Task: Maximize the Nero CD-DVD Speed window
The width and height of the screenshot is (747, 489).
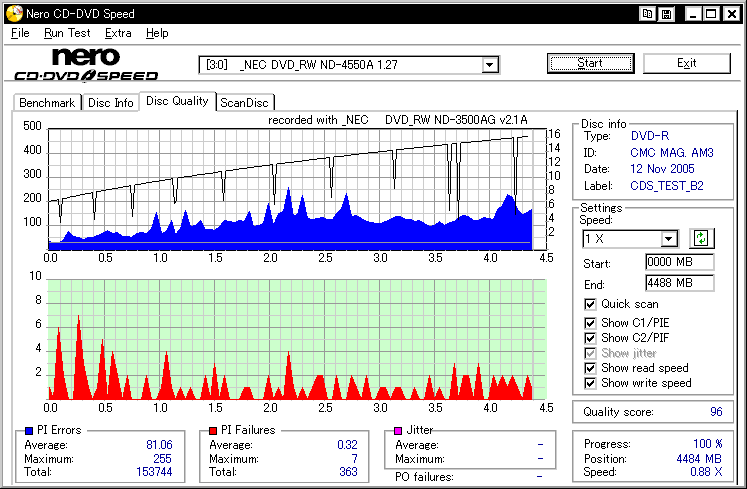Action: coord(711,14)
